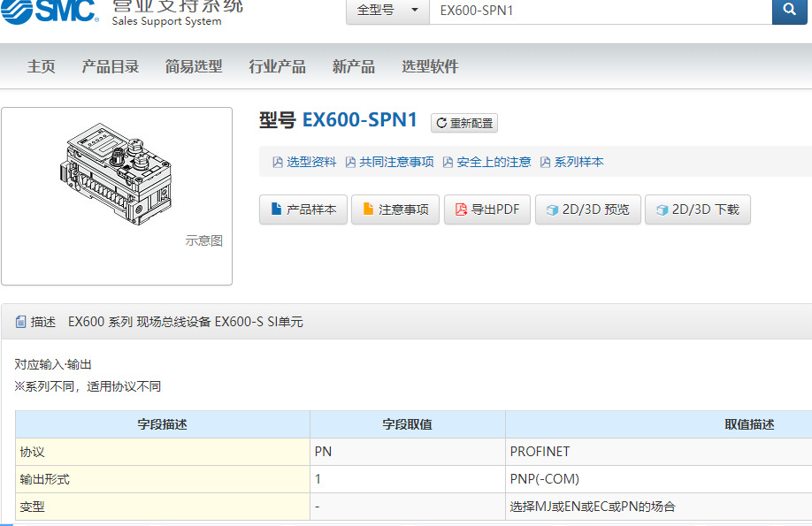The image size is (812, 526).
Task: Click the search field containing EX600-SPN1
Action: [601, 11]
